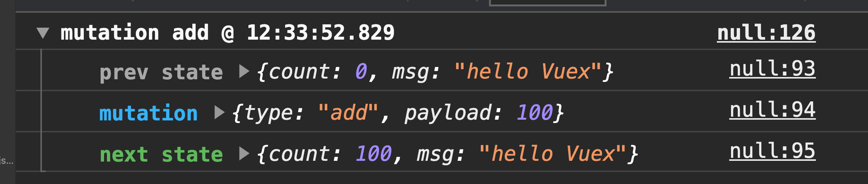Click the payload value 100
Image resolution: width=868 pixels, height=184 pixels.
coord(534,113)
